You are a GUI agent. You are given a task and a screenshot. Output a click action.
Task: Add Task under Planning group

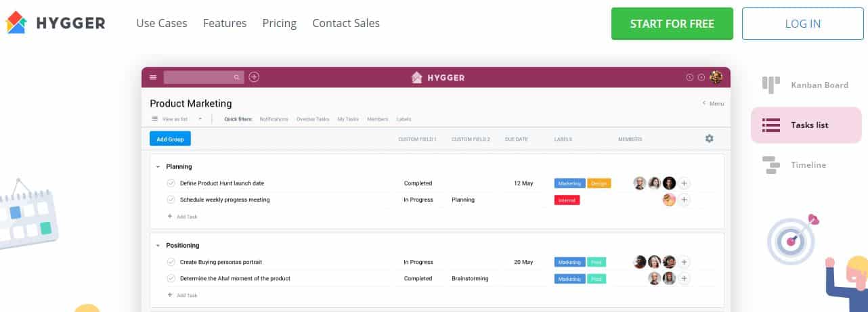[x=182, y=217]
